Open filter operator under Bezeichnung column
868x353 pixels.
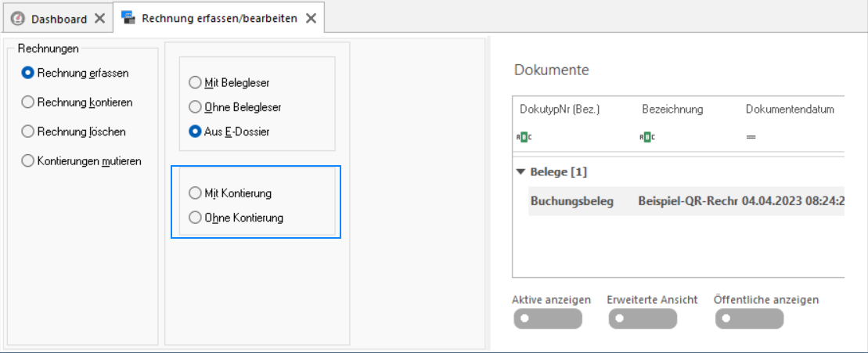[647, 137]
